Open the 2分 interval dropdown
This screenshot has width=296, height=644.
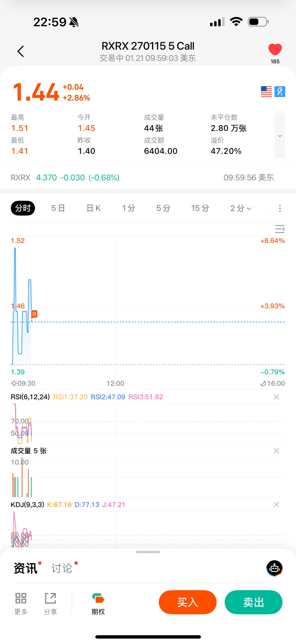click(x=240, y=208)
